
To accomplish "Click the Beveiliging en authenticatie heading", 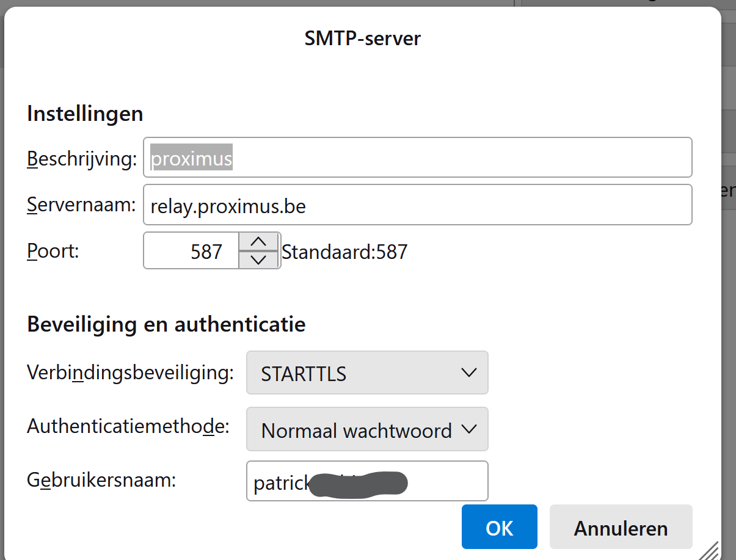I will pos(166,324).
